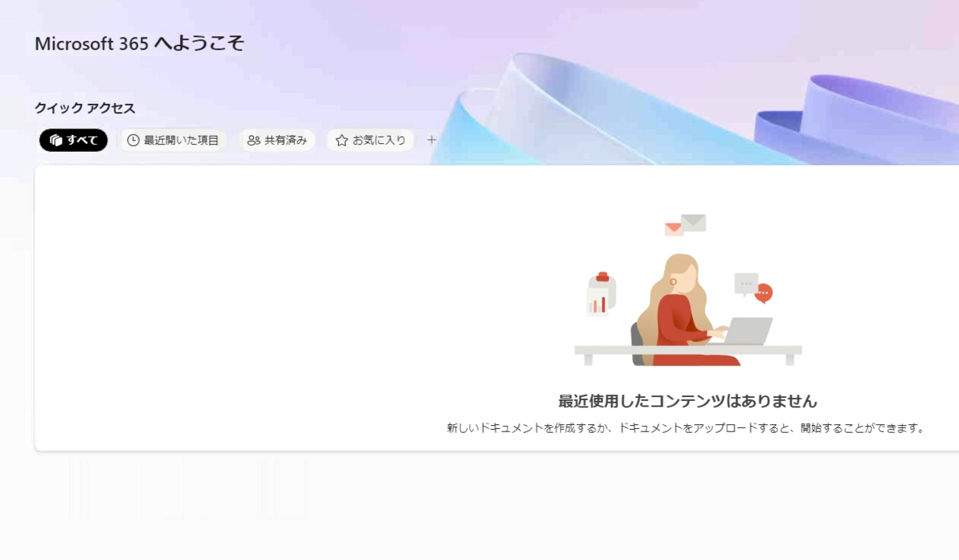Click the Microsoft 365 へようこそ heading
Screen dimensions: 959x560
[139, 44]
